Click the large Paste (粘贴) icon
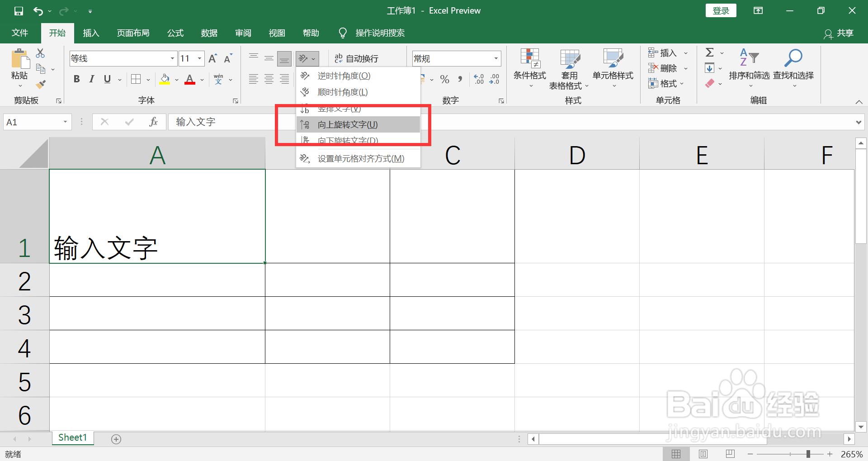The height and width of the screenshot is (461, 868). point(19,59)
